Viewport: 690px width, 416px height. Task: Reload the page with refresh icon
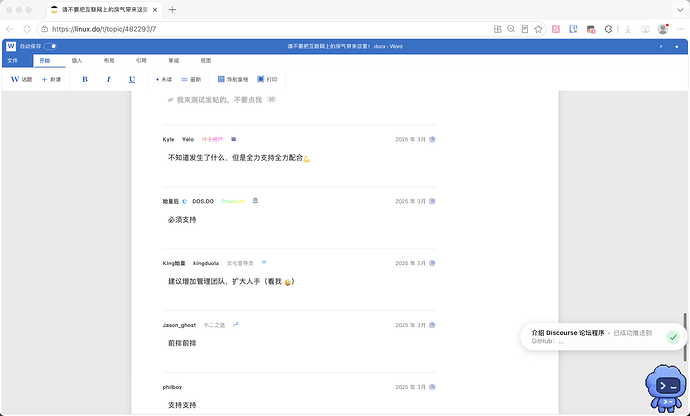click(27, 29)
